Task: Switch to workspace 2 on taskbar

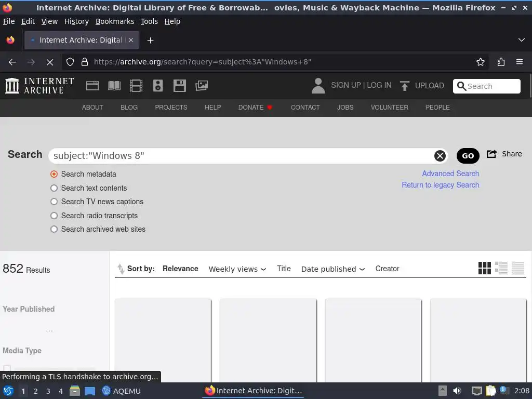Action: pos(36,391)
